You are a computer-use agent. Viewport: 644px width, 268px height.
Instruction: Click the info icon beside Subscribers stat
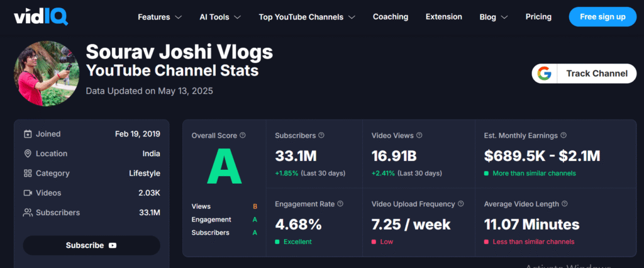[321, 135]
